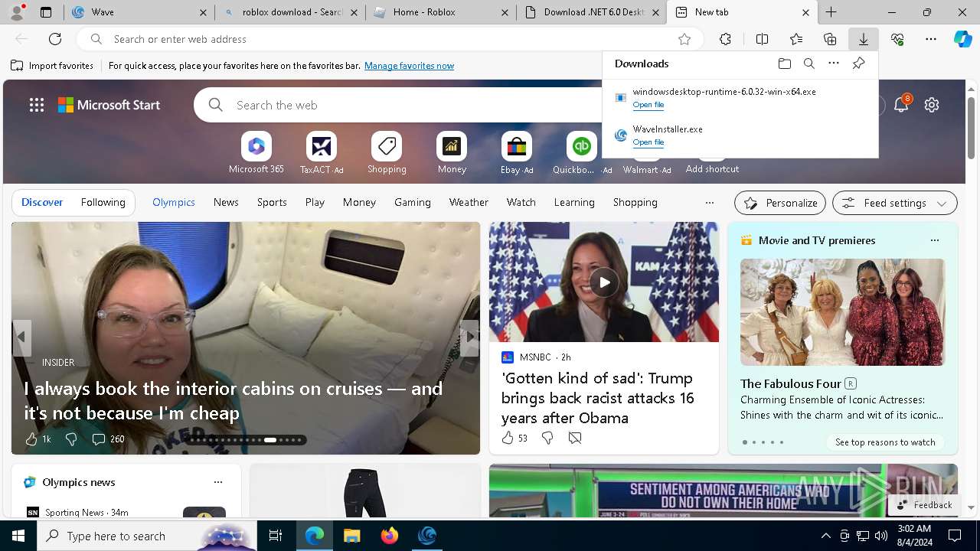Click the Personalize button

point(780,203)
